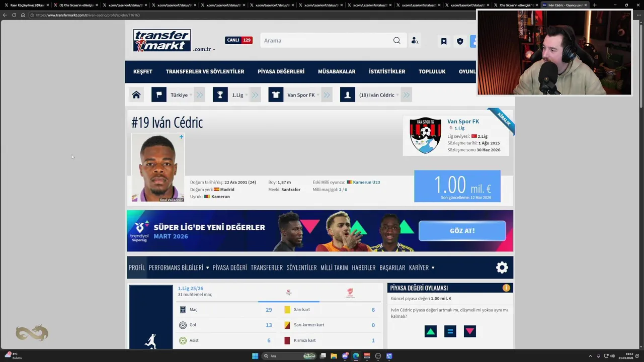
Task: Open the TOPLULUK menu
Action: pos(432,71)
